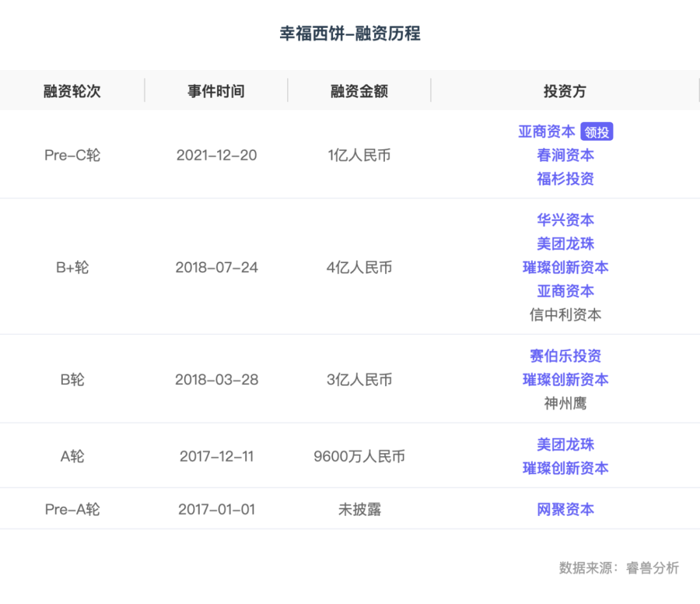Select the 信中利资本 entry
This screenshot has height=604, width=700.
[x=565, y=314]
